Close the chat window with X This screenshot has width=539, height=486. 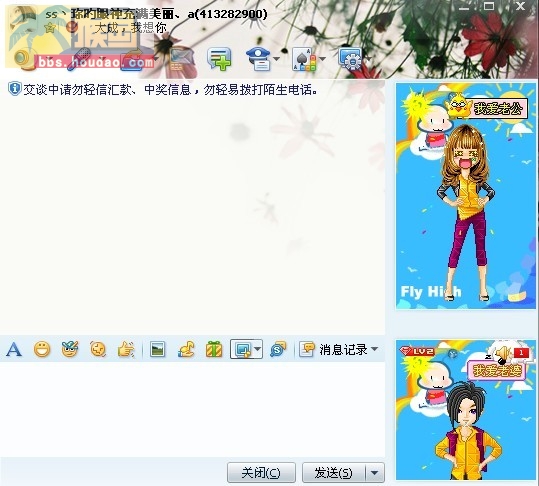[520, 6]
